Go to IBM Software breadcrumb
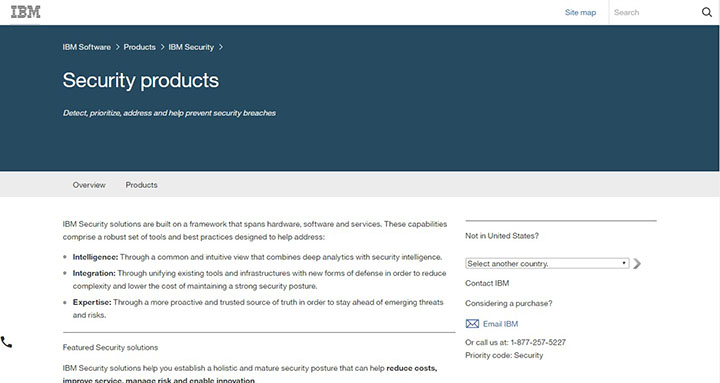This screenshot has width=720, height=383. tap(87, 47)
